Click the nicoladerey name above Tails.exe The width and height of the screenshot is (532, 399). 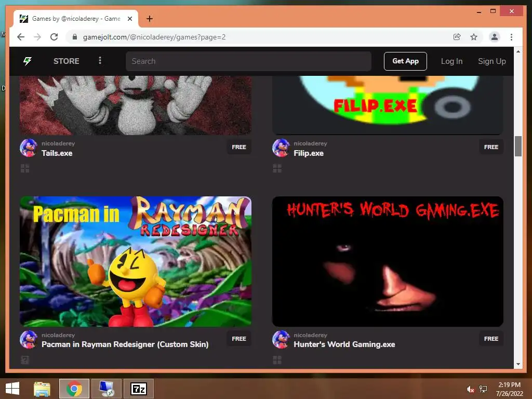(58, 143)
